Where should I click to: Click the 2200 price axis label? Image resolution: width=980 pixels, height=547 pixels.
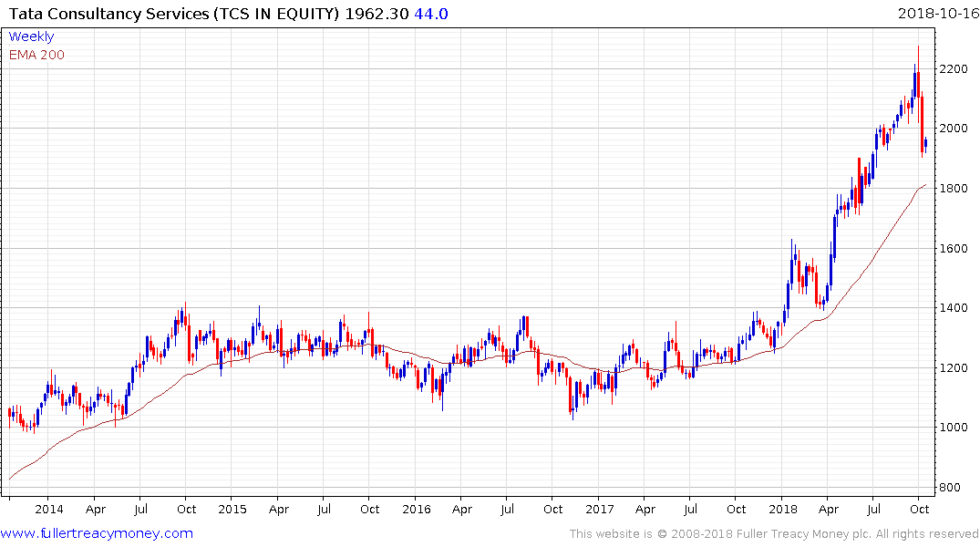pyautogui.click(x=953, y=68)
